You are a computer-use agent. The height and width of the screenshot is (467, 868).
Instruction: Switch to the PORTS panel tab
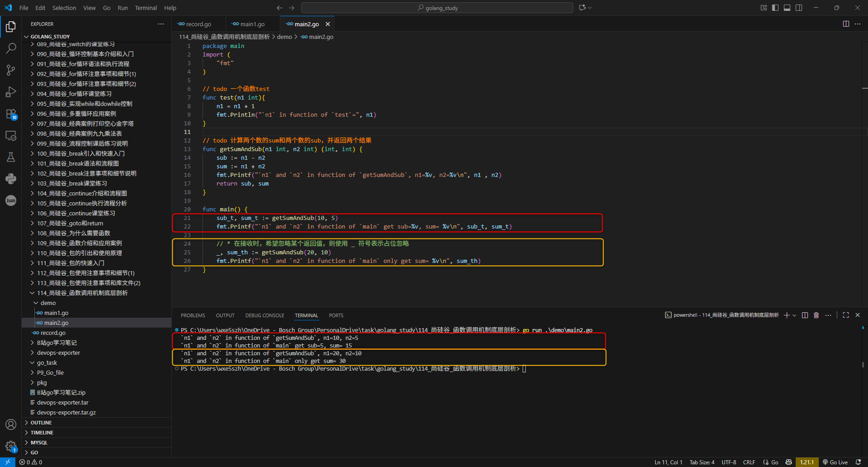point(336,315)
